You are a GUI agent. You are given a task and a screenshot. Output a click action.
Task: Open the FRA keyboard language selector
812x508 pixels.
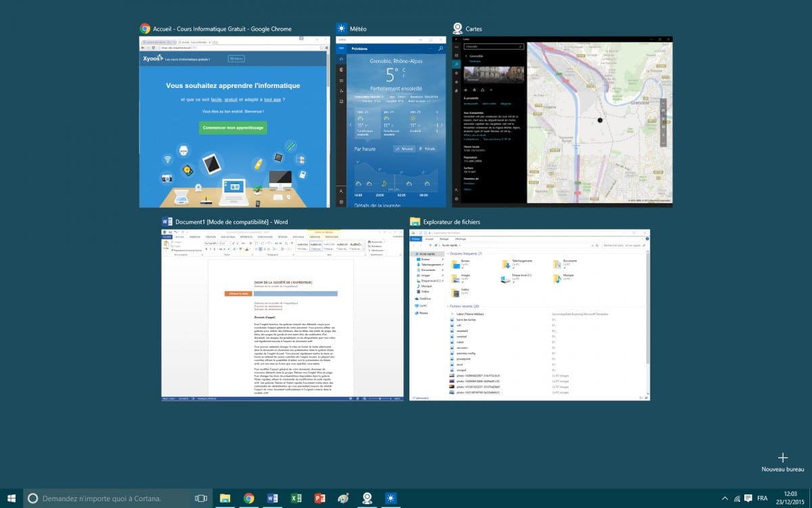[x=762, y=498]
